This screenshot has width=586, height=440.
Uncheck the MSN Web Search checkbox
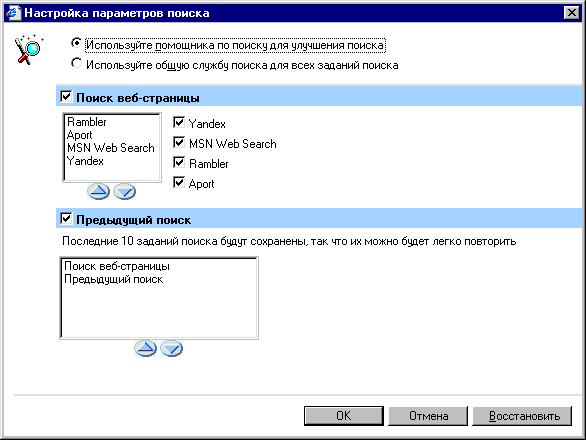pos(179,142)
